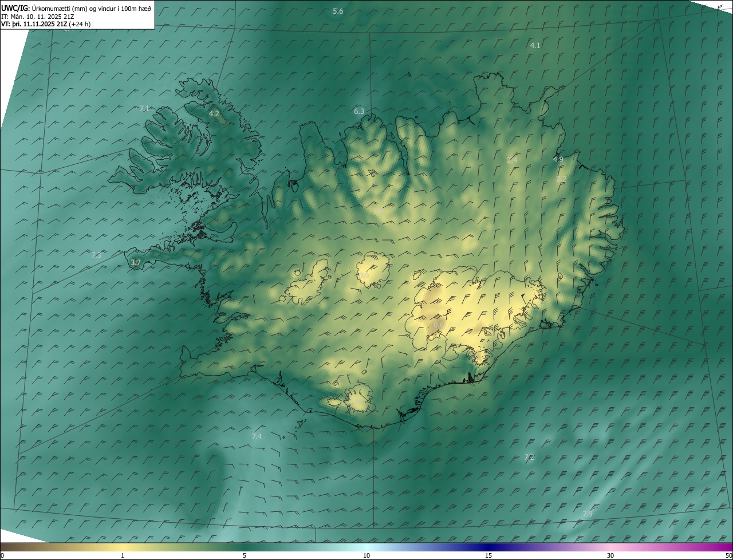733x560 pixels.
Task: Click the 7.1 value west of the Westfjords
Action: 144,108
